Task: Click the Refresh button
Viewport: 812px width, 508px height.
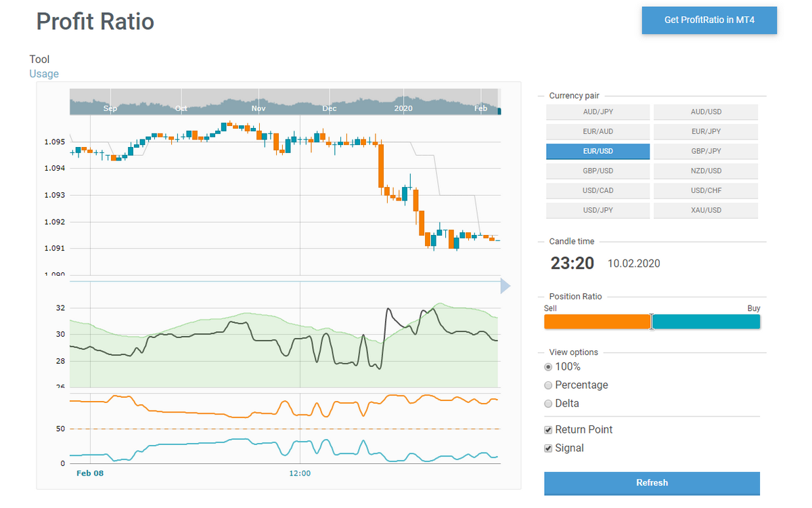Action: 651,483
